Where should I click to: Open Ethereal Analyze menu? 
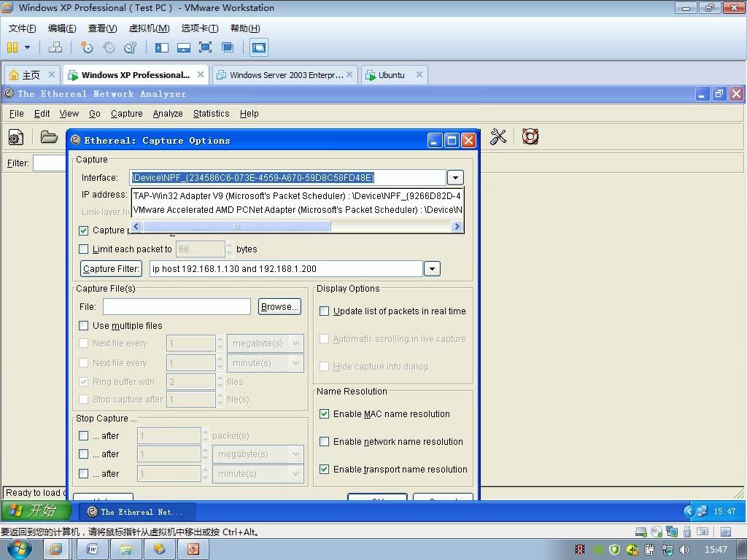coord(168,113)
